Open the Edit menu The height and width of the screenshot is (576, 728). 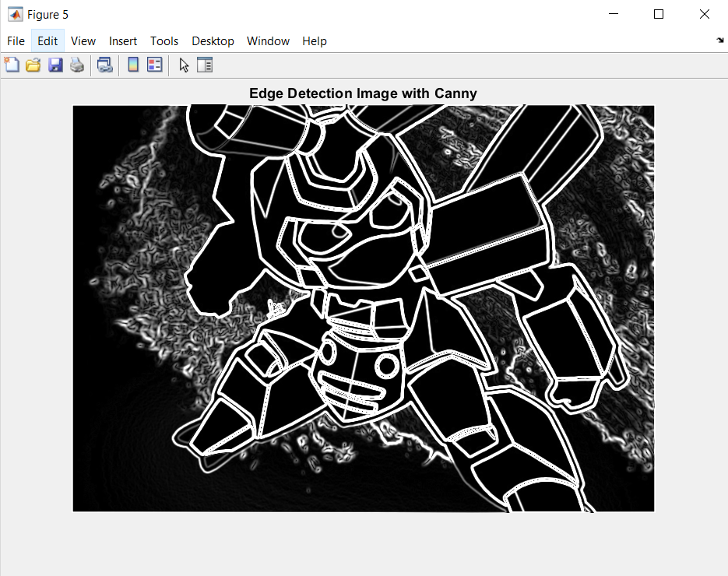tap(47, 40)
